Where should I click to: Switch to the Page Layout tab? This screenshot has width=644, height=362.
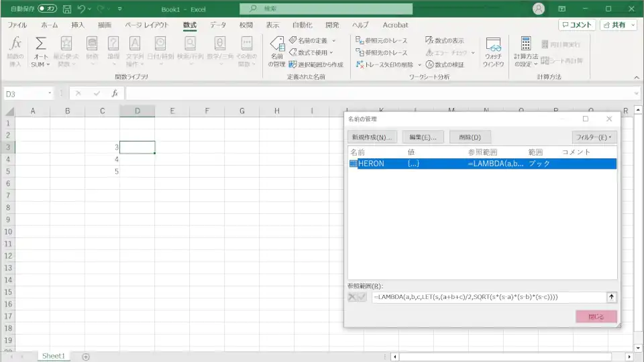click(x=147, y=25)
